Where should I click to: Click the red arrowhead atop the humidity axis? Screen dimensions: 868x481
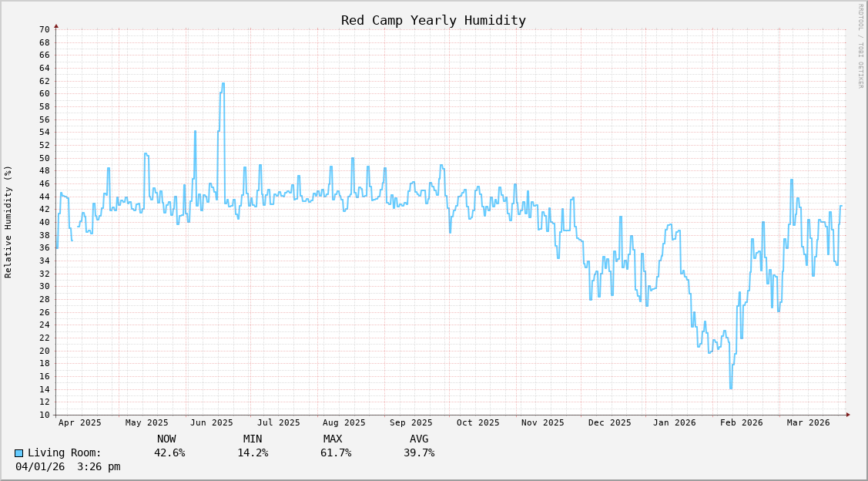(x=56, y=26)
